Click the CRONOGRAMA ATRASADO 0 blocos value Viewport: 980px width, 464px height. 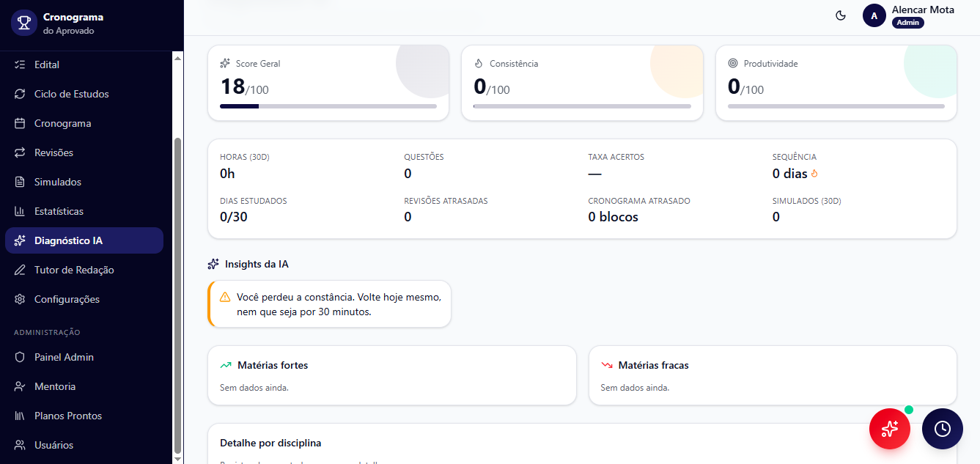(613, 217)
